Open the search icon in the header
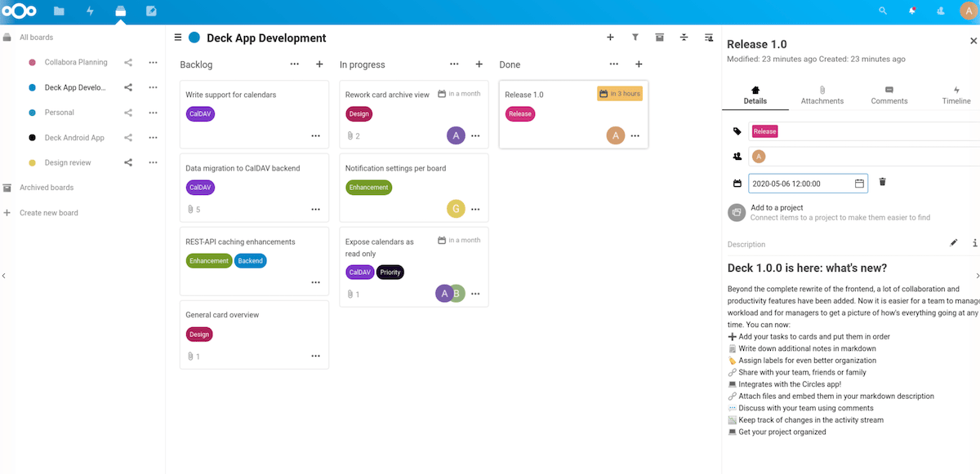Viewport: 980px width, 474px height. [x=883, y=11]
